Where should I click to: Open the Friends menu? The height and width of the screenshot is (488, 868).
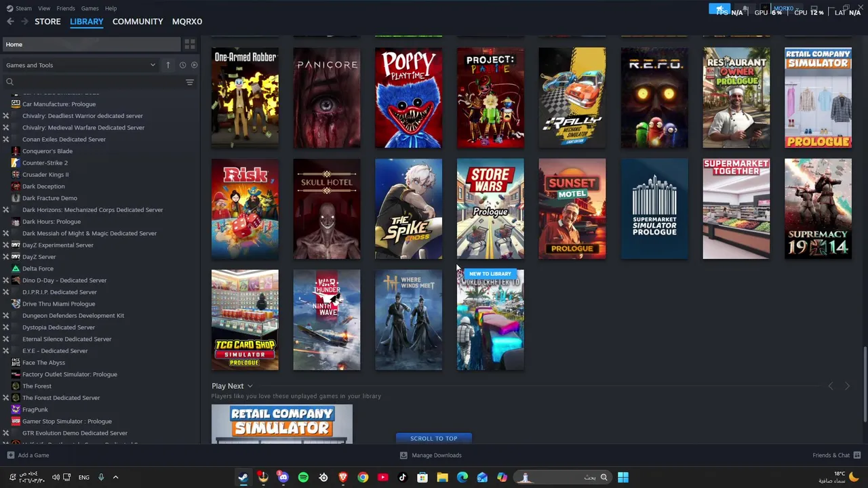(66, 8)
